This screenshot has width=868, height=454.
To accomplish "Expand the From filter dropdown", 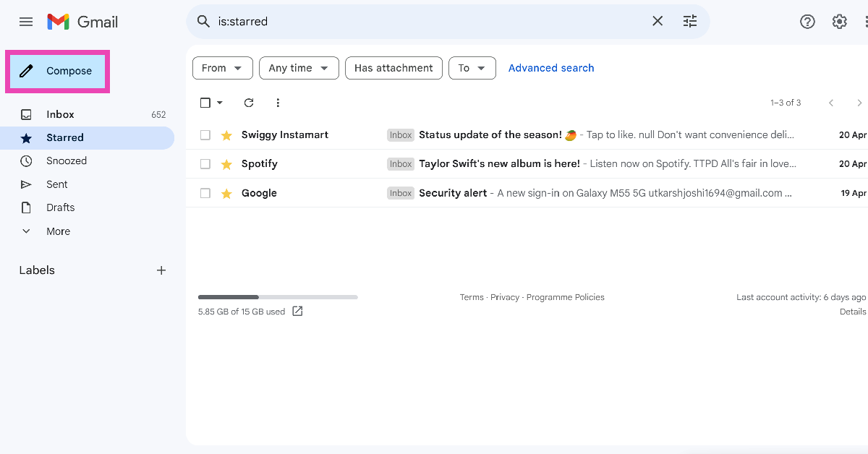I will tap(222, 68).
